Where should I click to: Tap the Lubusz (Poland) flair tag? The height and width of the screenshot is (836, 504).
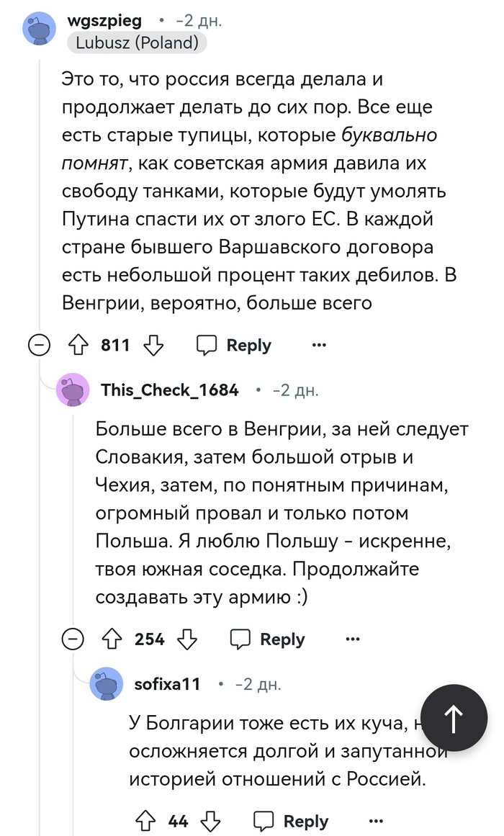137,43
